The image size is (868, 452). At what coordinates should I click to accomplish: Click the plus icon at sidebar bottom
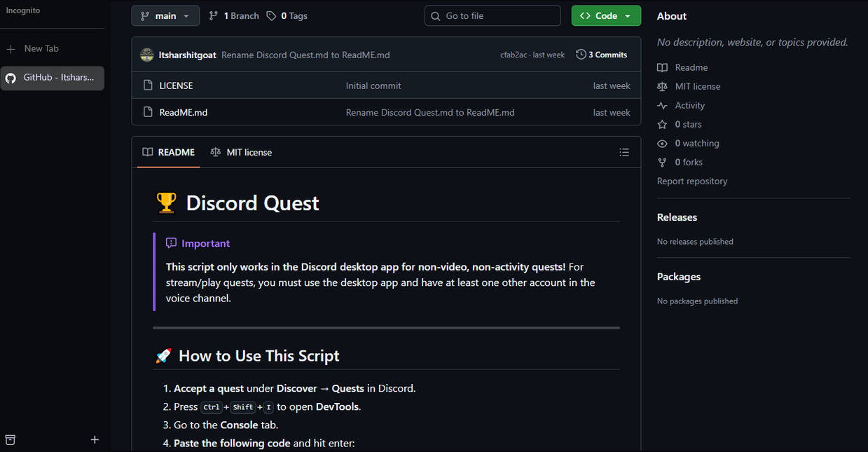point(95,439)
